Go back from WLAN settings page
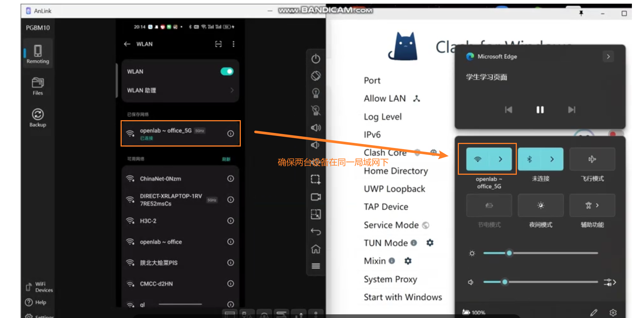This screenshot has width=644, height=318. pyautogui.click(x=127, y=44)
